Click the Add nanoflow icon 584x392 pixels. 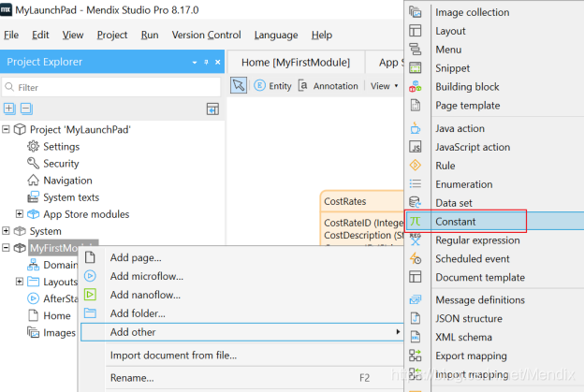pos(90,295)
